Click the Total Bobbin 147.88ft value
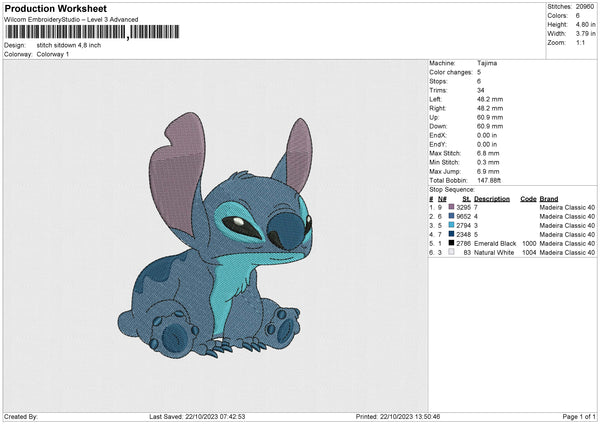Image resolution: width=600 pixels, height=424 pixels. 492,178
